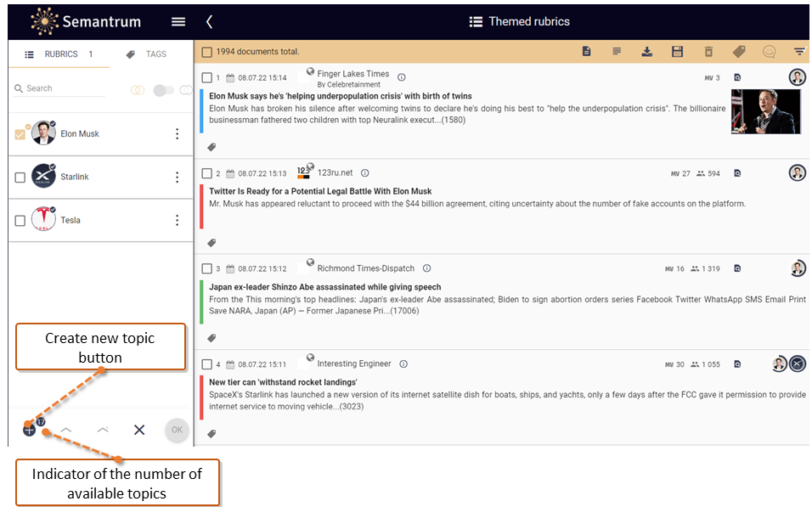812x507 pixels.
Task: Cancel with the X button in the sidebar footer
Action: point(139,430)
